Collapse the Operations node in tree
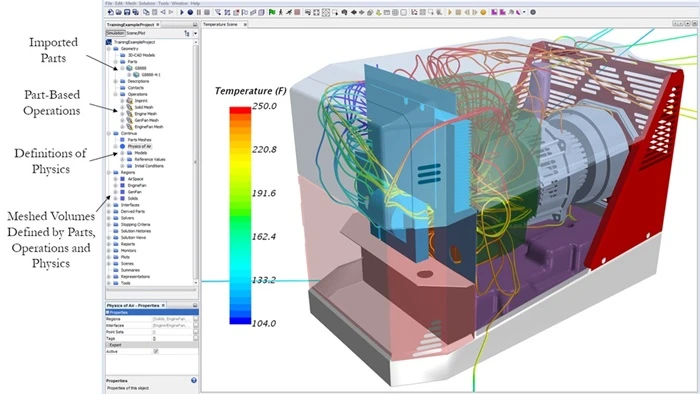The width and height of the screenshot is (700, 394). [116, 94]
